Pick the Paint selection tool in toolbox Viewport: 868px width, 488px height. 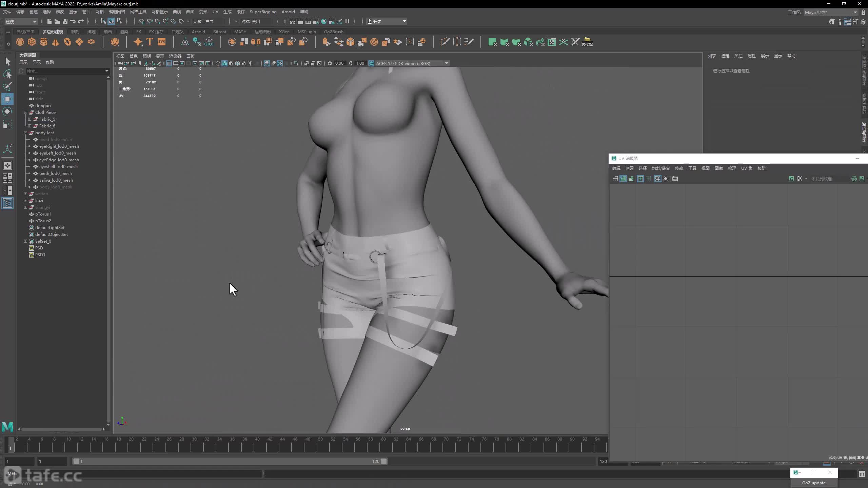[7, 86]
